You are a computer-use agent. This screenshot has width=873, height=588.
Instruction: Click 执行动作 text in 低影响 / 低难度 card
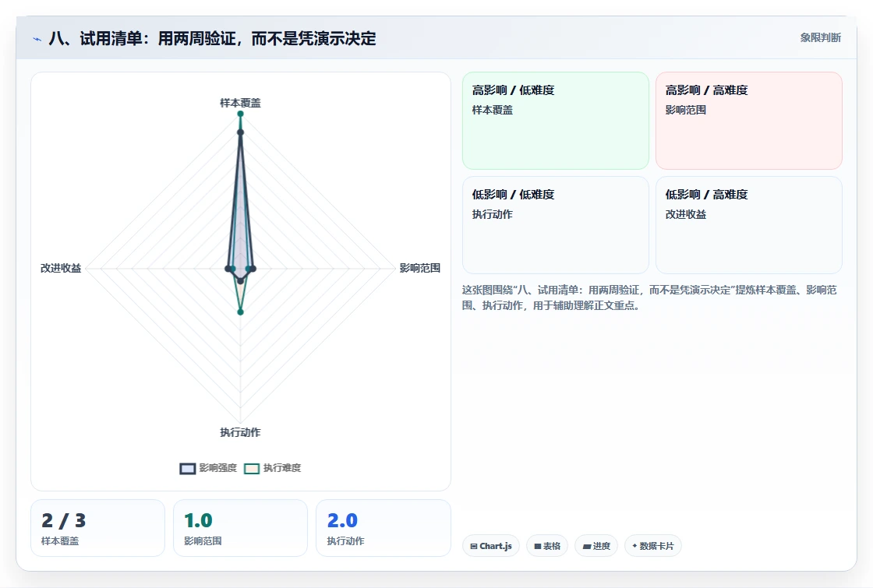(x=493, y=214)
